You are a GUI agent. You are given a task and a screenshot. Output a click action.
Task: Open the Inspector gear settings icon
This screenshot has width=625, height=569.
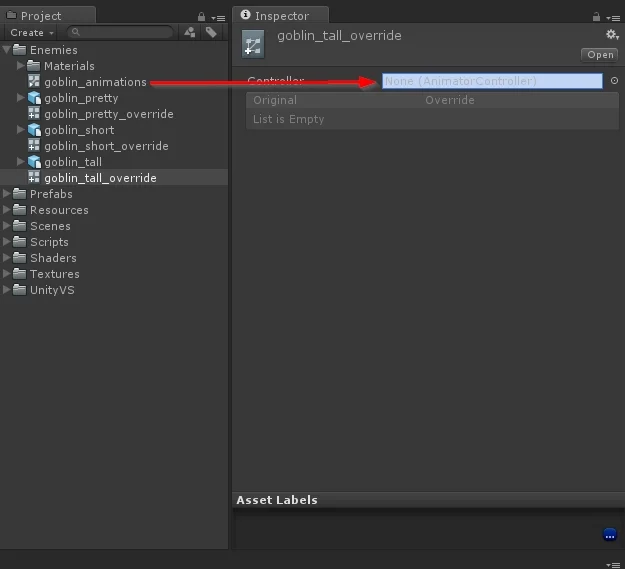[612, 35]
